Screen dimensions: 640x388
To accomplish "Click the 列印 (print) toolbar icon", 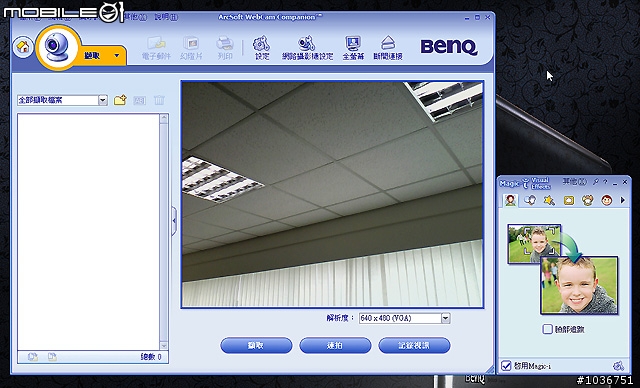I will pyautogui.click(x=225, y=48).
